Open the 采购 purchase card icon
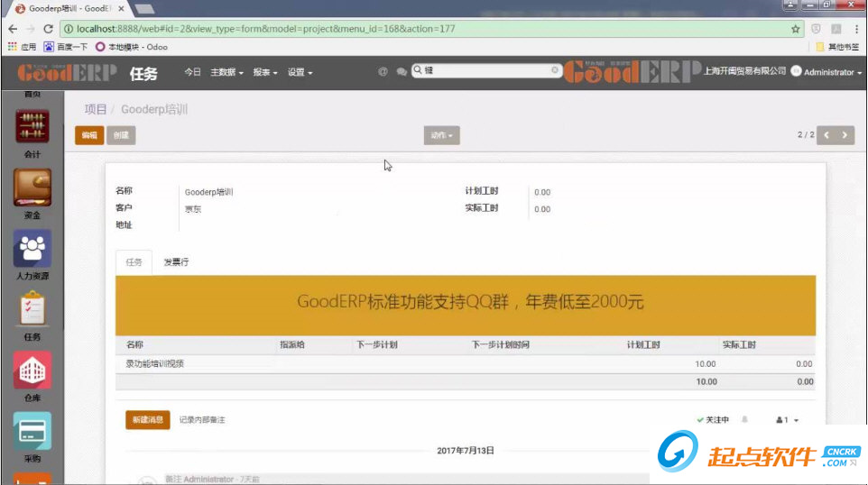 coord(32,431)
